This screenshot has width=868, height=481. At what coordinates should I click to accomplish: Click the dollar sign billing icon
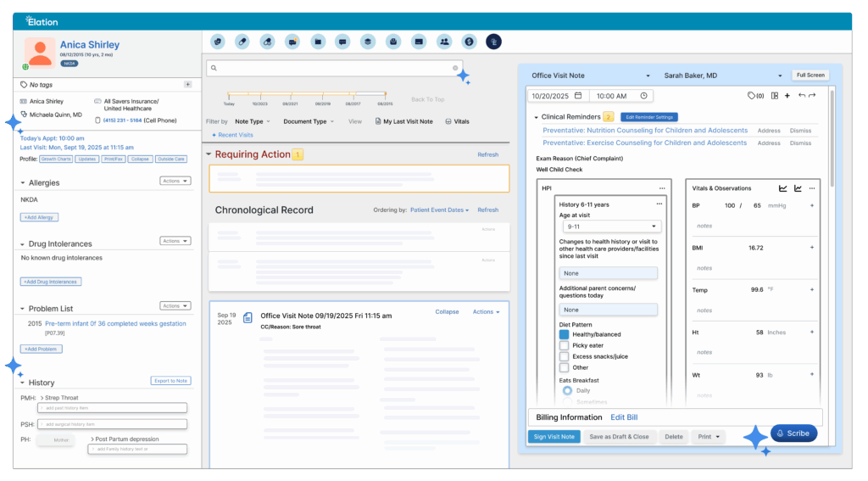click(x=468, y=41)
